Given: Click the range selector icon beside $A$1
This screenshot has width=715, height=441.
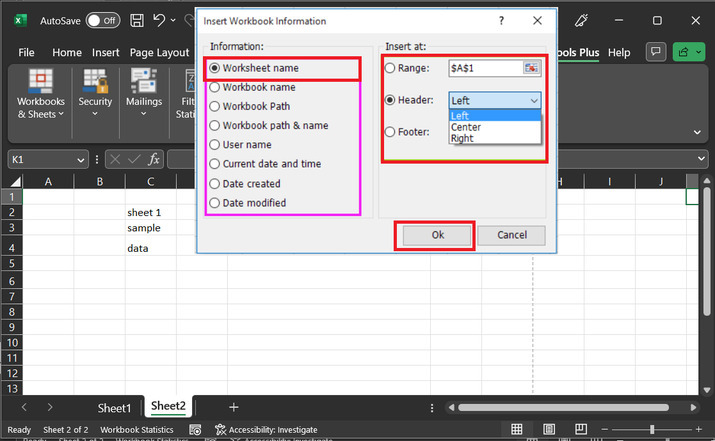Looking at the screenshot, I should coord(531,68).
